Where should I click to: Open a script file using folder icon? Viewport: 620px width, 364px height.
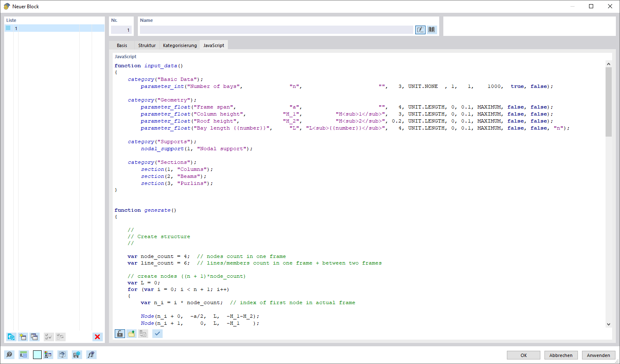(x=131, y=333)
